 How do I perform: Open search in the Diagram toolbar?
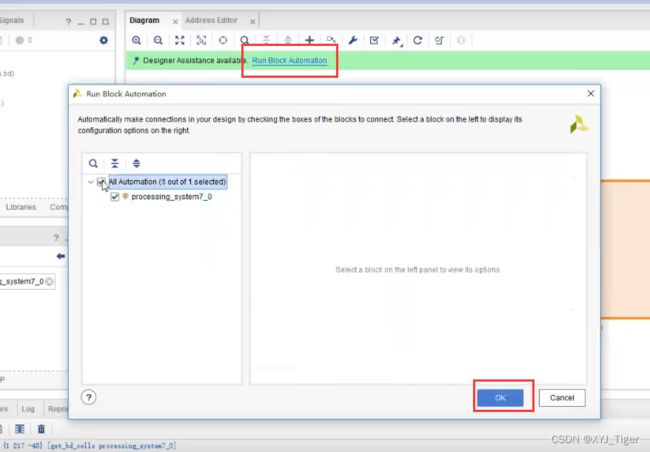[x=245, y=40]
